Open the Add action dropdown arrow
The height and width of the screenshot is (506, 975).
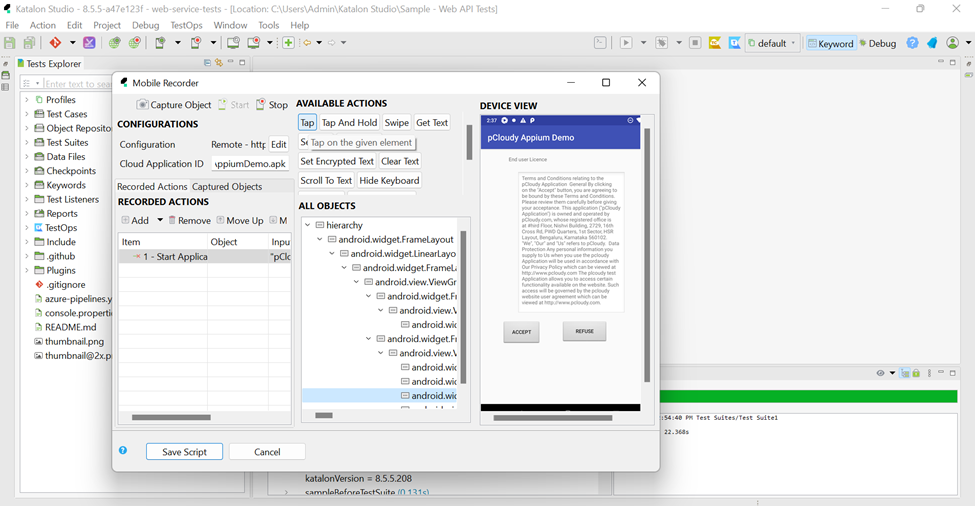tap(160, 220)
